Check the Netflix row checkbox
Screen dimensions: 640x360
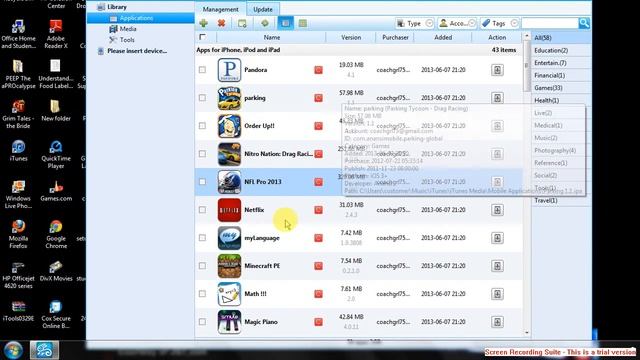202,210
